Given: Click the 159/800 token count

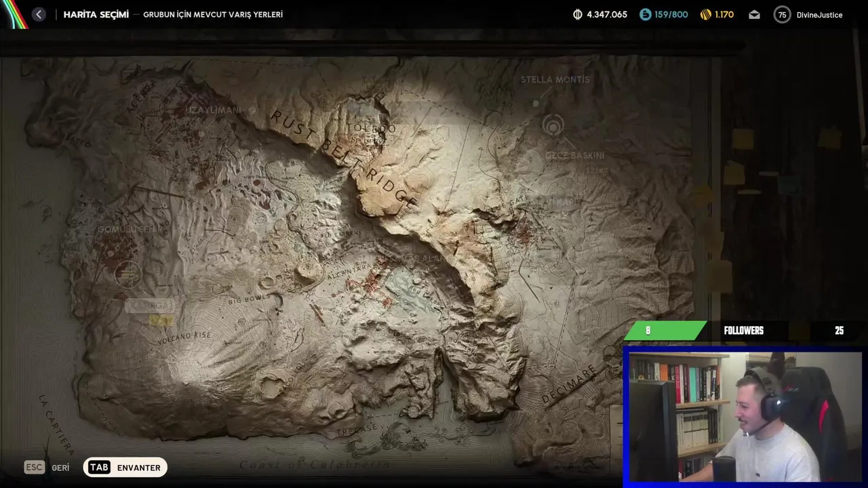Looking at the screenshot, I should tap(671, 14).
